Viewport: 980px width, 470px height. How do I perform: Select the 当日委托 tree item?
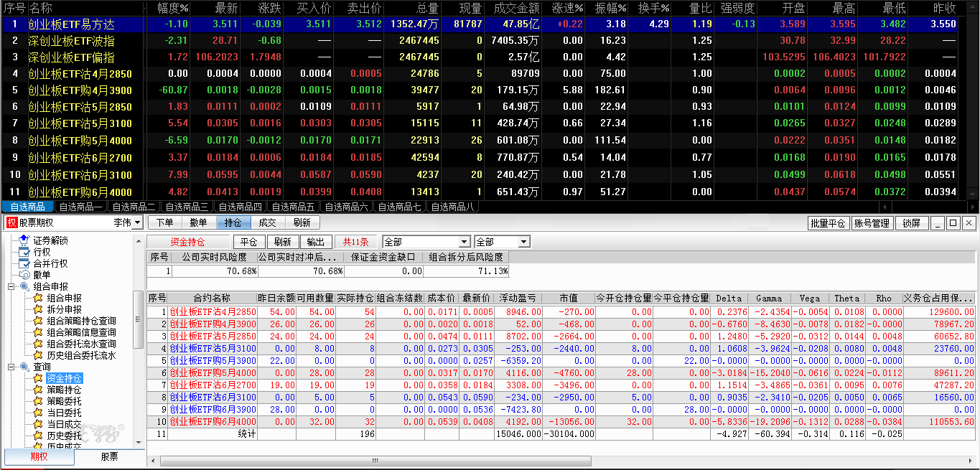pyautogui.click(x=64, y=413)
